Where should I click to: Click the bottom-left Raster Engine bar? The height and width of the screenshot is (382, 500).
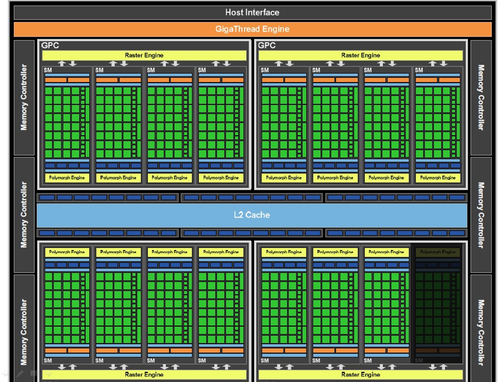pyautogui.click(x=144, y=375)
